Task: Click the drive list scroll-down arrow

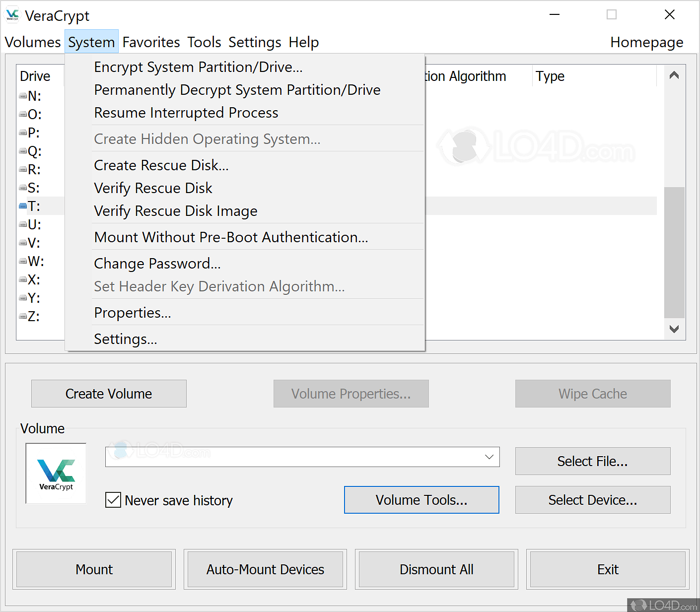Action: tap(674, 329)
